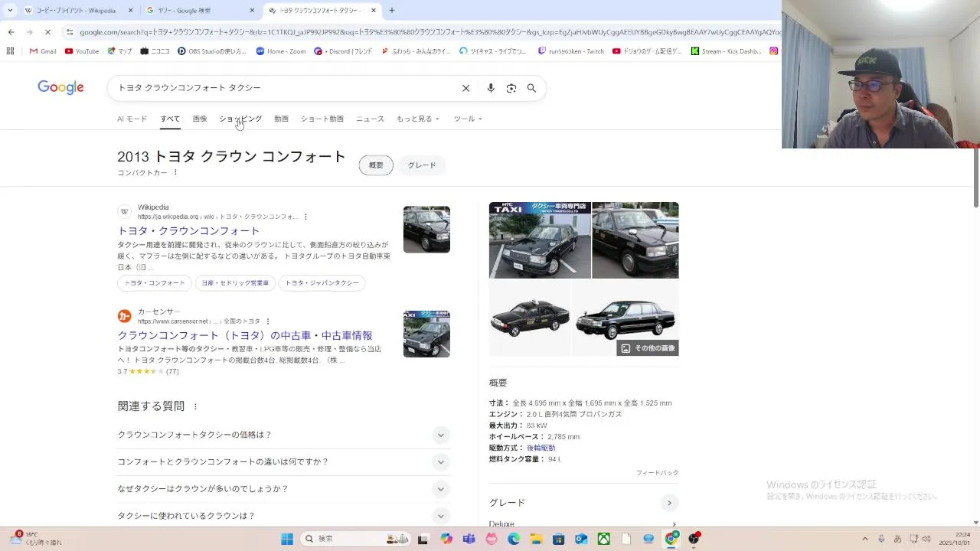Click the トヨタ・ジャパンタクシー related chip

pos(322,283)
